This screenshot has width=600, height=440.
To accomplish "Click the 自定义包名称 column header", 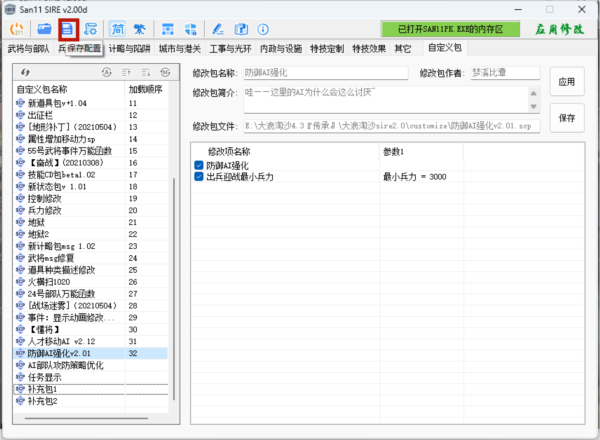I will tap(69, 89).
